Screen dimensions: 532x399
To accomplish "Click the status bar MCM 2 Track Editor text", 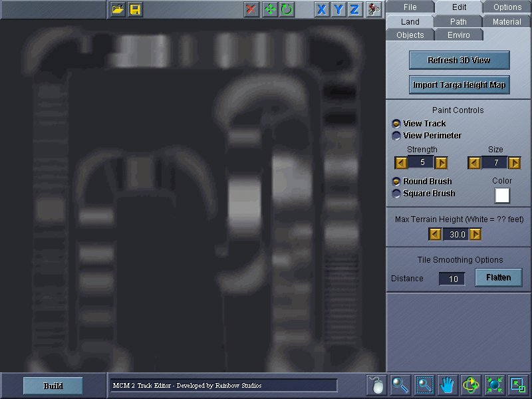I will pos(187,386).
